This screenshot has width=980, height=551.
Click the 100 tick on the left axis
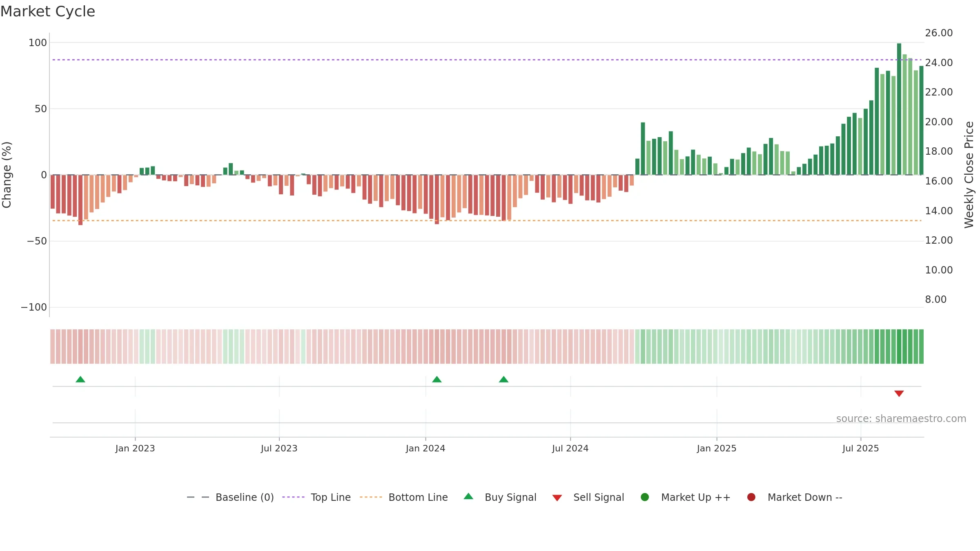38,42
